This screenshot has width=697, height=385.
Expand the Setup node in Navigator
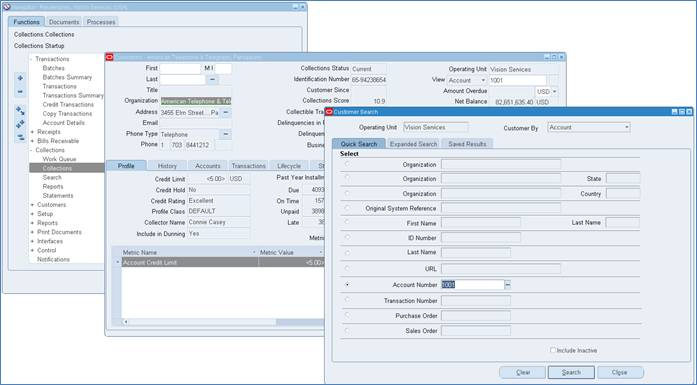(32, 214)
